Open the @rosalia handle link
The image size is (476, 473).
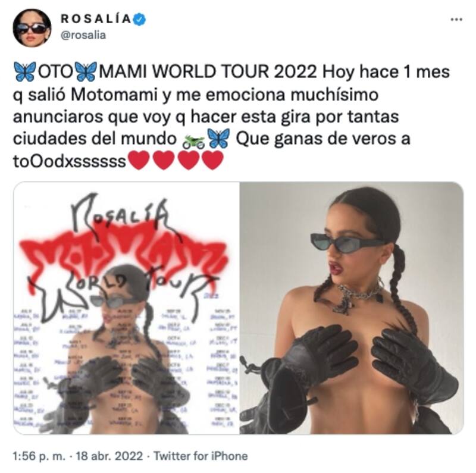(83, 35)
